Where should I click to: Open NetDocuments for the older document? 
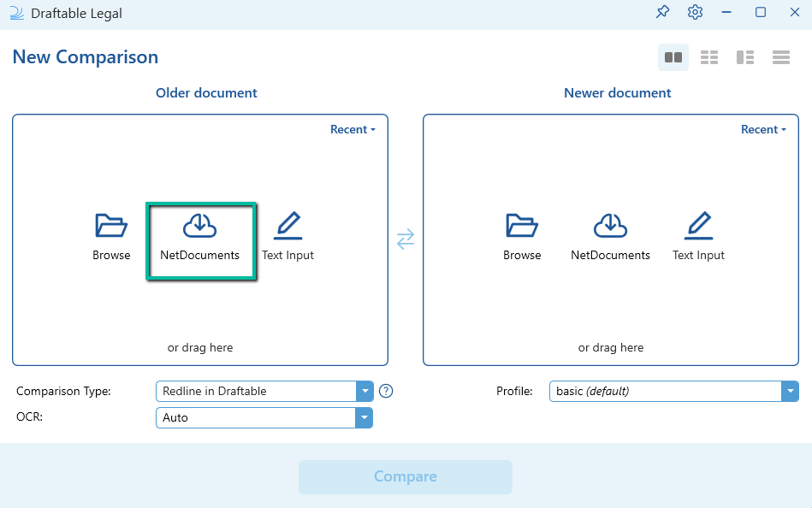tap(200, 237)
